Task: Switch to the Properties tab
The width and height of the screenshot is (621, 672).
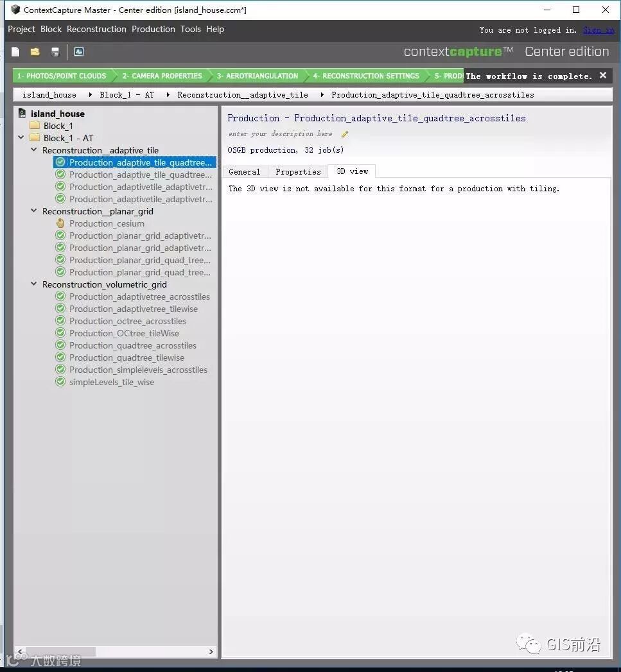Action: pyautogui.click(x=298, y=172)
